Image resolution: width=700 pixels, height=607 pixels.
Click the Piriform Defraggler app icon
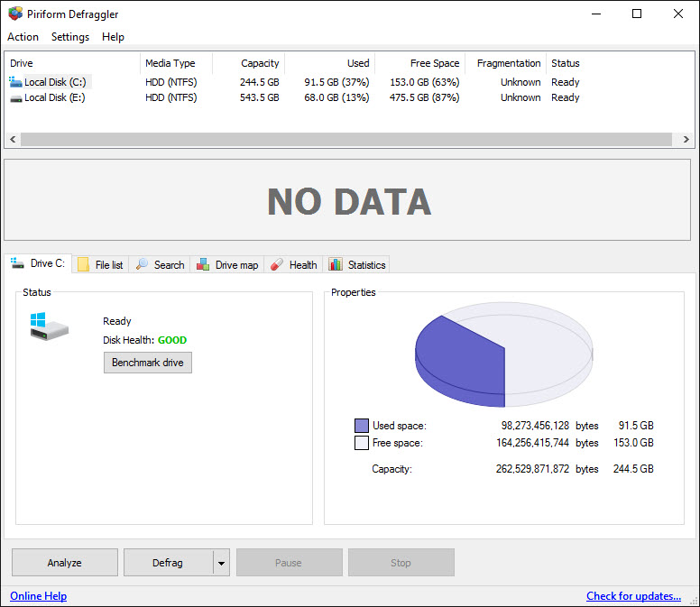point(15,14)
